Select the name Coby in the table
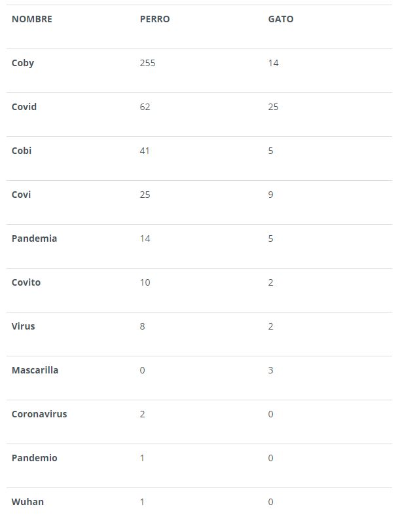 [x=23, y=63]
